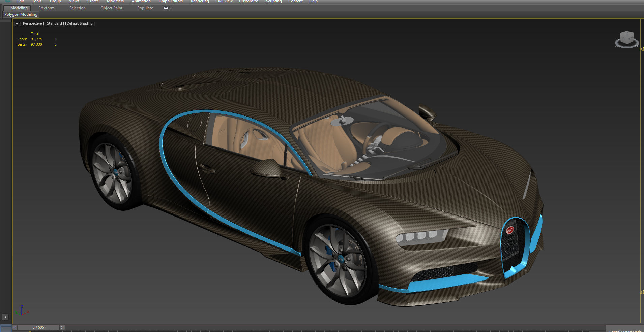644x332 pixels.
Task: Step to previous frame with < arrow
Action: click(x=15, y=327)
